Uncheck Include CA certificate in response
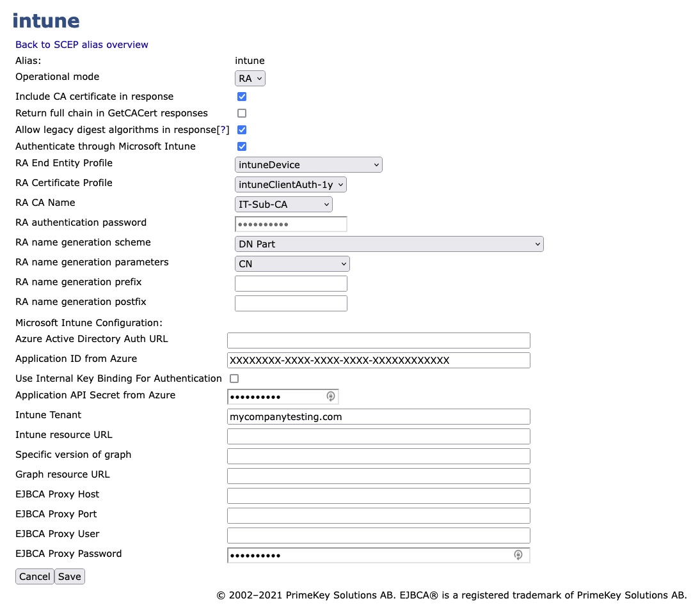700x610 pixels. tap(241, 96)
